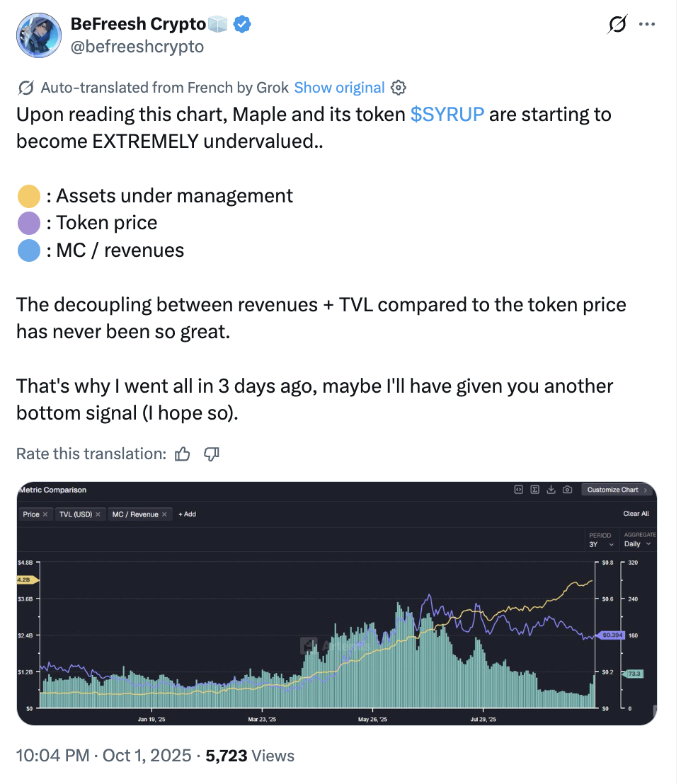Click the blue verified badge
This screenshot has height=784, width=681.
point(243,25)
